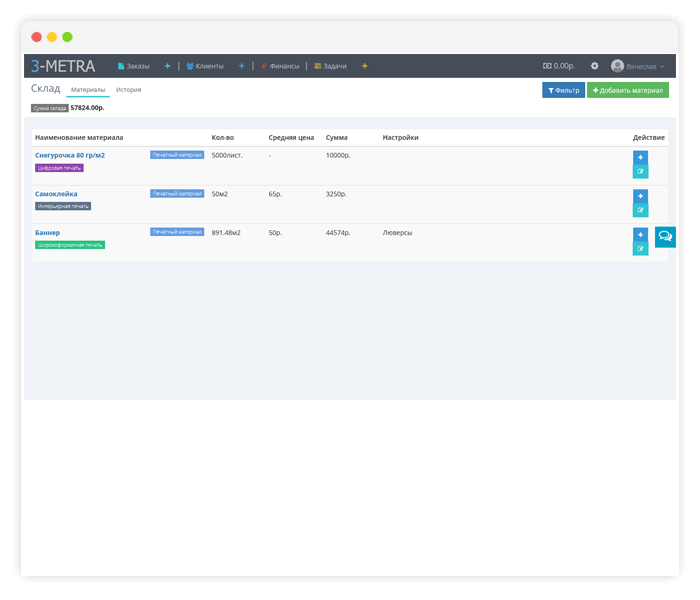Click Цифровая печать purple tag
The image size is (700, 600).
coord(59,168)
